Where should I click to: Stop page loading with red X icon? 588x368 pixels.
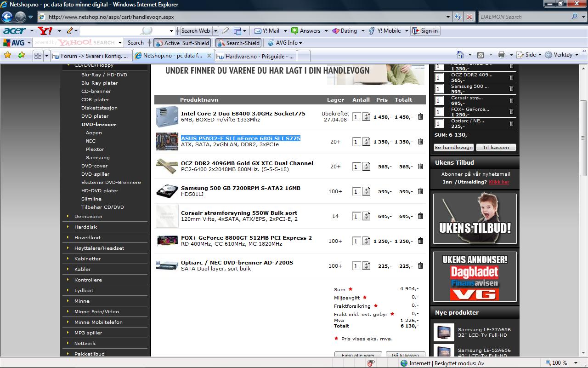(469, 17)
